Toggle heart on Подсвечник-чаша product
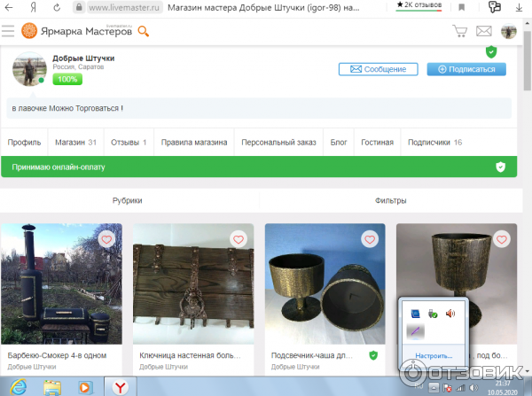Image resolution: width=532 pixels, height=396 pixels. (x=369, y=239)
